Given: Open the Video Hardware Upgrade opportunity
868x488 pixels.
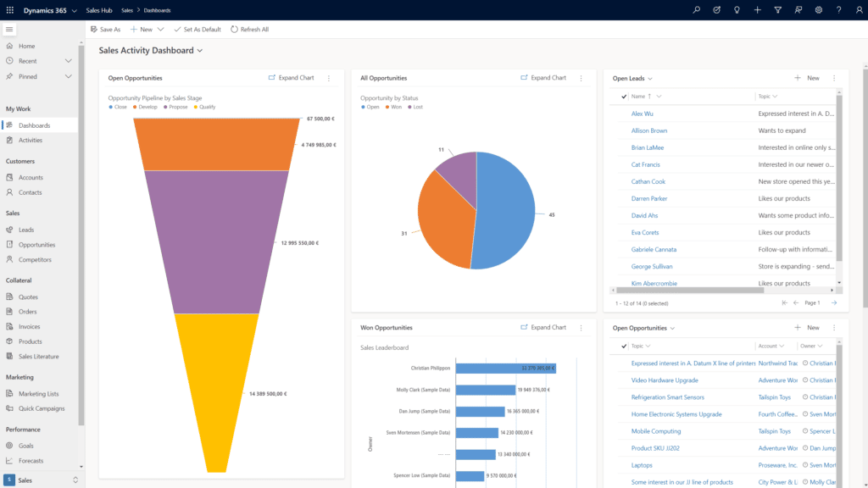Looking at the screenshot, I should coord(665,380).
